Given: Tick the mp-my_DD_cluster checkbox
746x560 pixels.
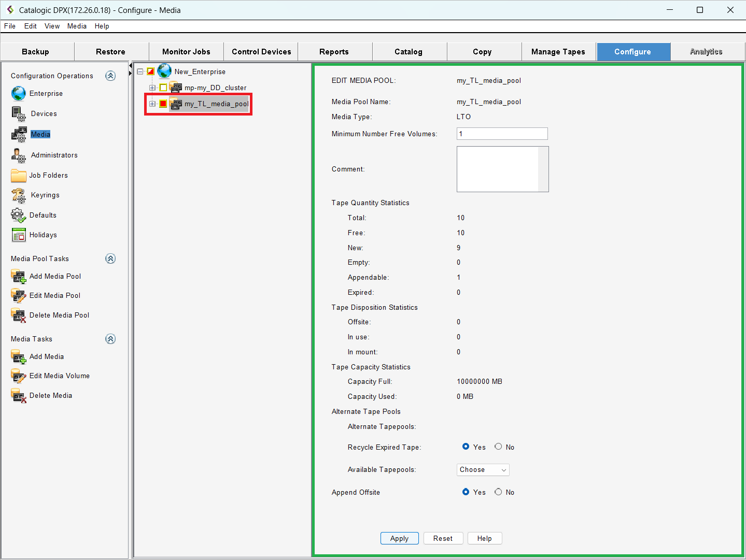Looking at the screenshot, I should click(163, 88).
